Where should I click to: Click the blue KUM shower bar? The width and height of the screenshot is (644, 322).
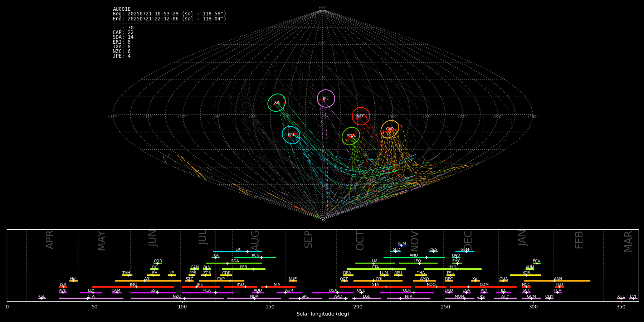click(x=402, y=246)
